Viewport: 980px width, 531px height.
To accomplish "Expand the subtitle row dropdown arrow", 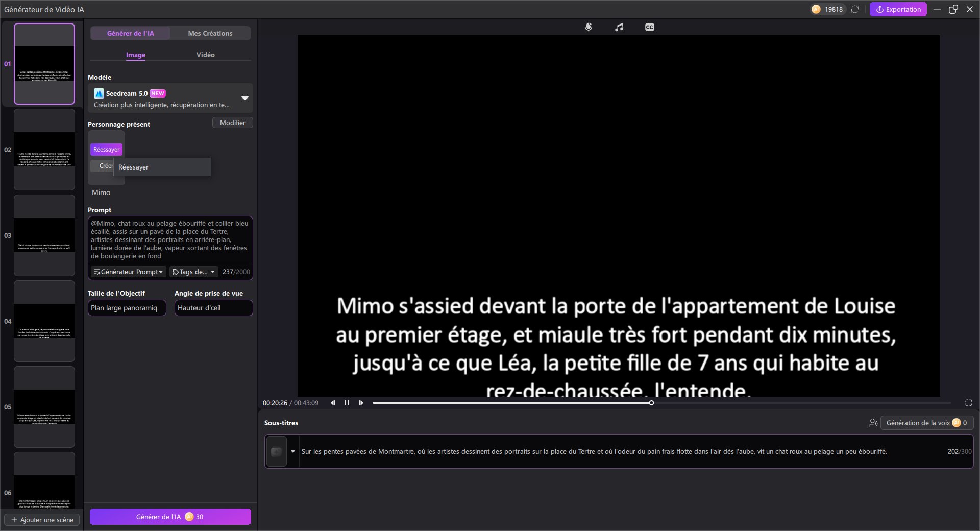I will click(293, 451).
